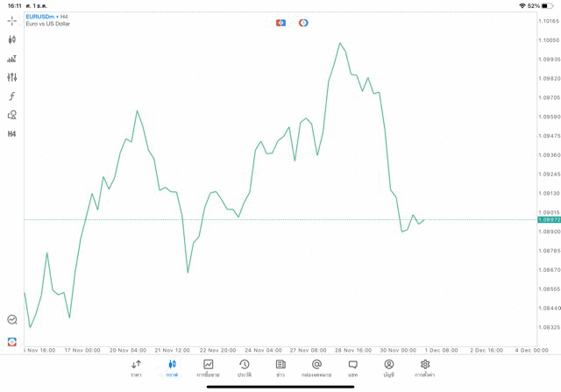This screenshot has height=392, width=561.
Task: Open indicators list (f icon)
Action: (x=12, y=96)
